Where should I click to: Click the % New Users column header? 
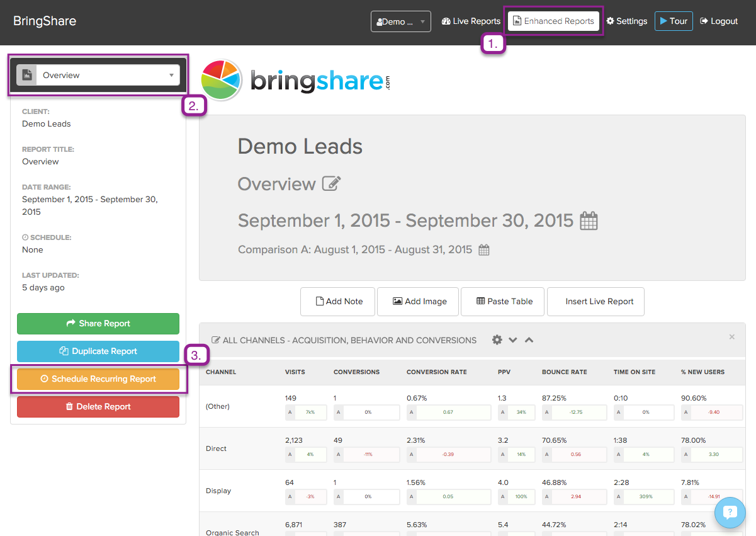[x=702, y=372]
